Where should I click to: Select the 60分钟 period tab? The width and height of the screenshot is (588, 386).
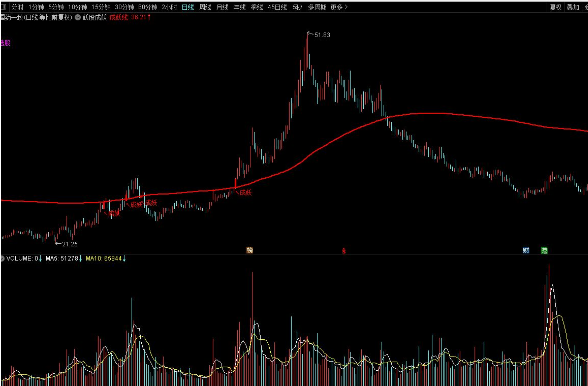[147, 7]
